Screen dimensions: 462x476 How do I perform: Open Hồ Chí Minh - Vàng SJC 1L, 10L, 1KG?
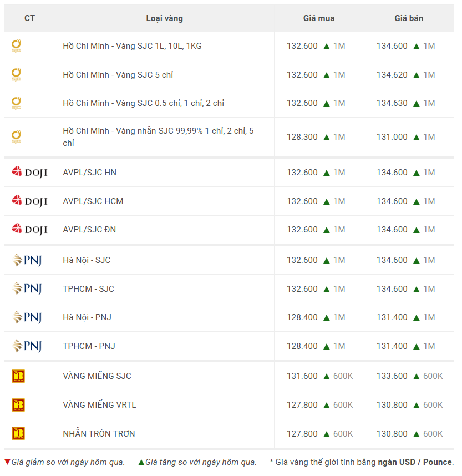(x=132, y=46)
